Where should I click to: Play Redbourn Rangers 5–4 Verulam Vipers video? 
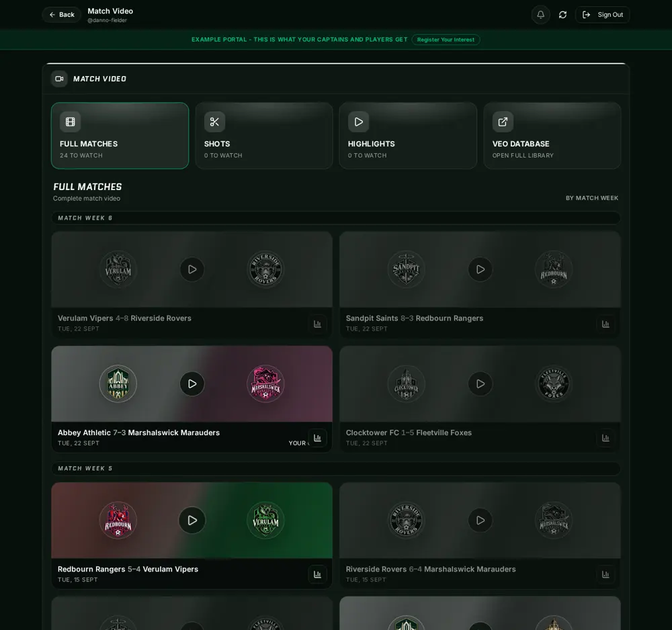pos(192,520)
